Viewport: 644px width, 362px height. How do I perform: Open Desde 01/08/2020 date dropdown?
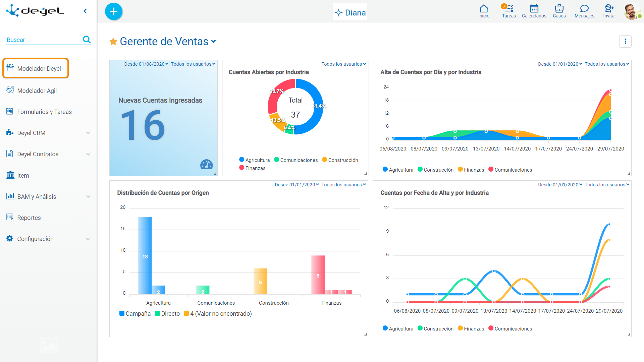coord(146,64)
